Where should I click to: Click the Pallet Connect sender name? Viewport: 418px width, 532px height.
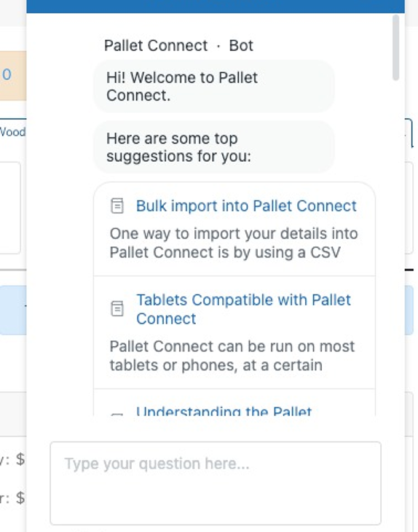[x=156, y=45]
